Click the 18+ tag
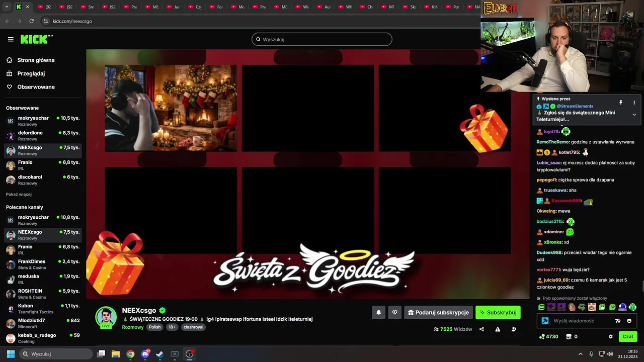Screen dimensions: 644x362 pyautogui.click(x=172, y=327)
